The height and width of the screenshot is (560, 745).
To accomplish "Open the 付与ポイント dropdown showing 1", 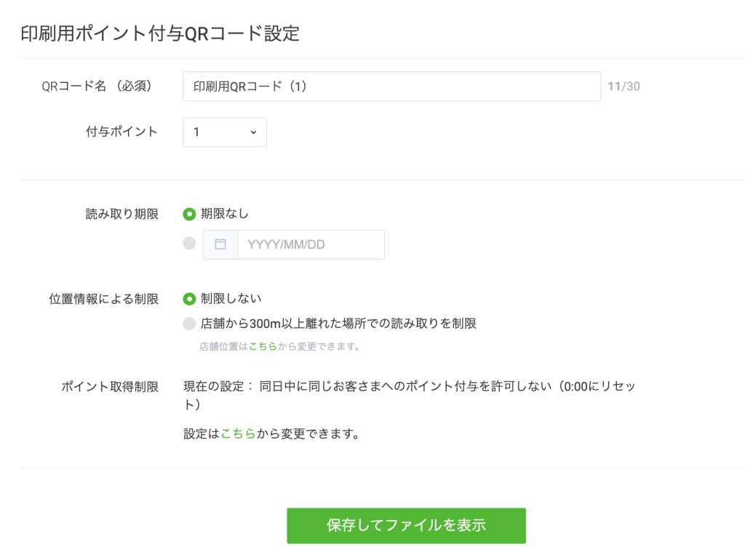I will coord(224,132).
